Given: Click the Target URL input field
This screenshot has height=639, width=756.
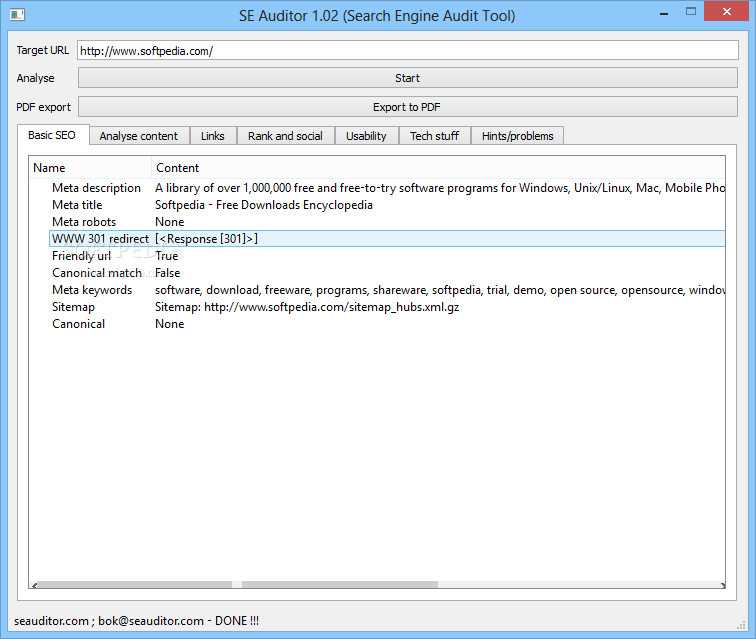Looking at the screenshot, I should point(407,50).
